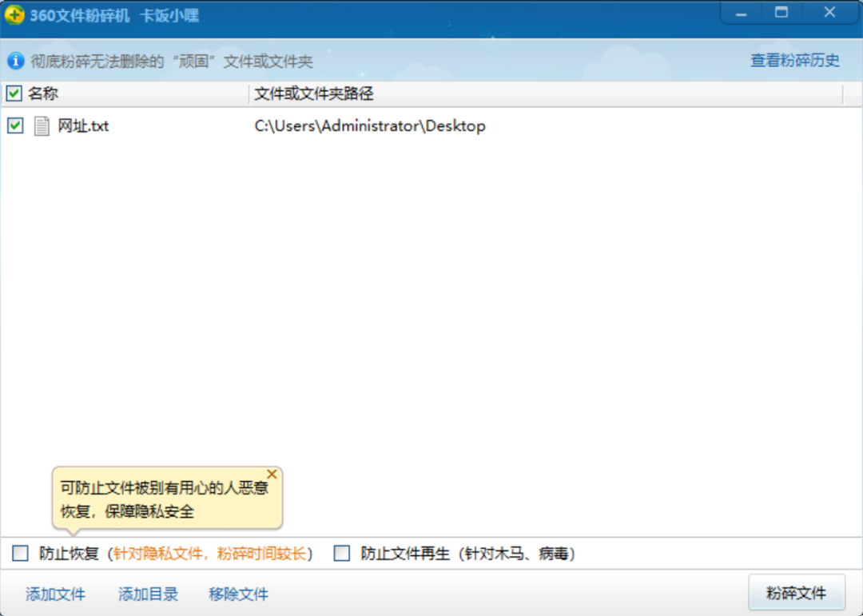Screen dimensions: 863x616
Task: Click 移除文件 to remove the file
Action: 238,594
